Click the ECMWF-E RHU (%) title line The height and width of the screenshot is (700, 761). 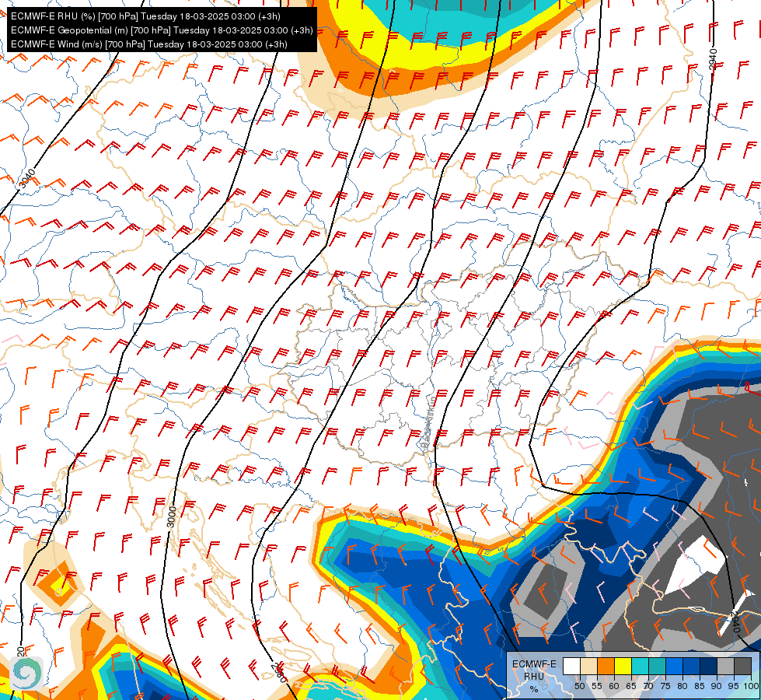point(145,16)
